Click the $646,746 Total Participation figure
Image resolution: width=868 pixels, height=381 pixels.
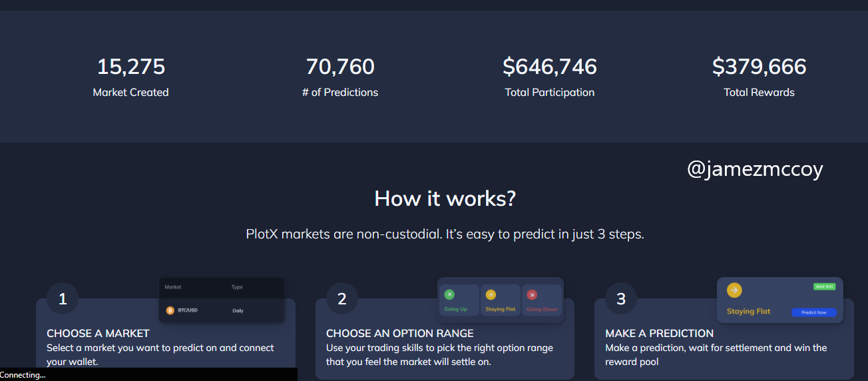point(550,67)
